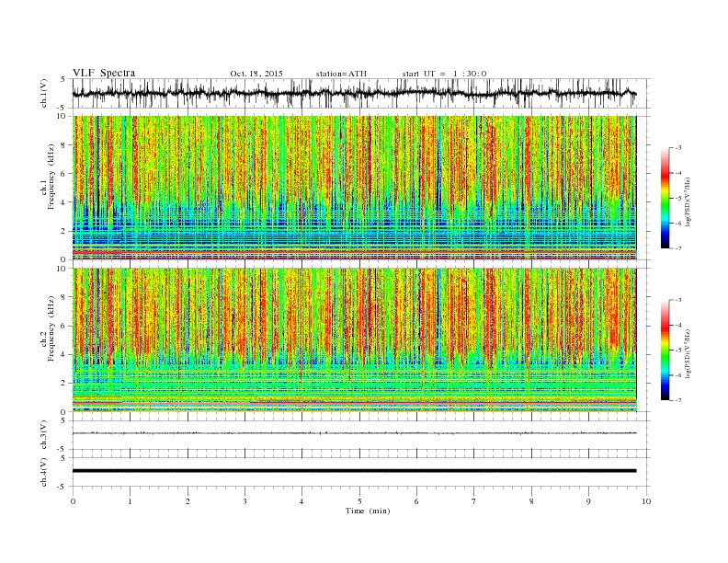Click time axis tick label "9"

[x=588, y=501]
